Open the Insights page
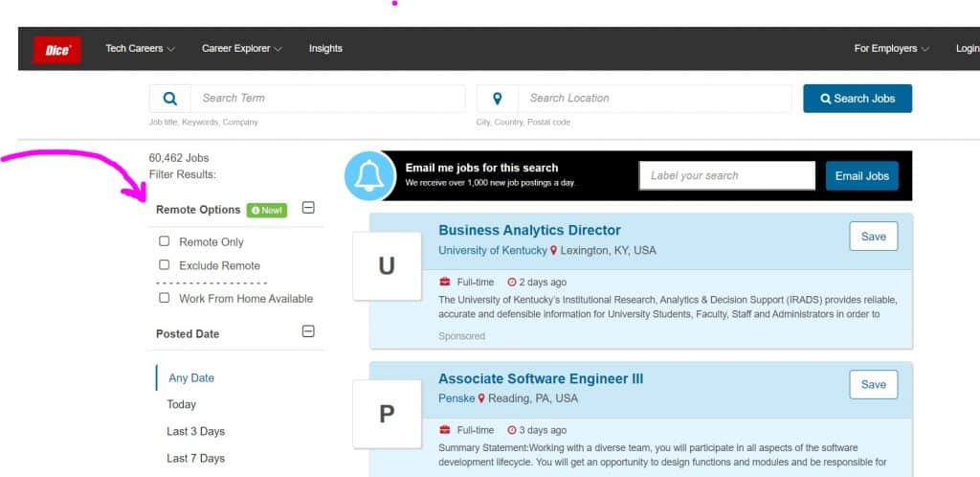This screenshot has height=477, width=980. pyautogui.click(x=325, y=48)
